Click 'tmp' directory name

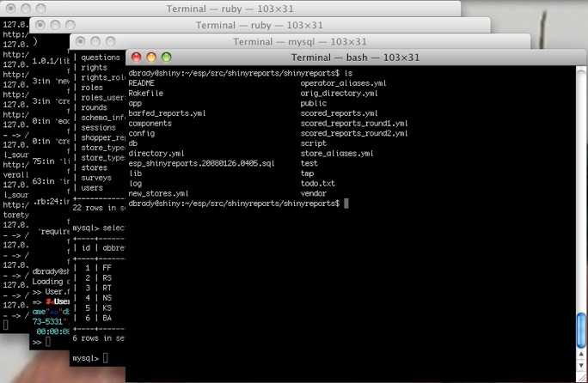[x=307, y=173]
